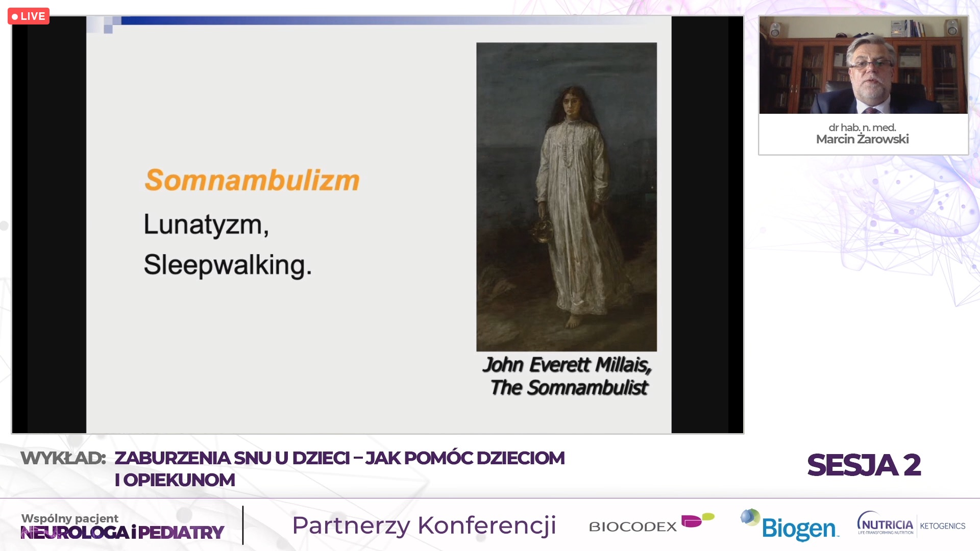Click the 'SESJA 2' label
Image resolution: width=980 pixels, height=551 pixels.
click(x=864, y=465)
